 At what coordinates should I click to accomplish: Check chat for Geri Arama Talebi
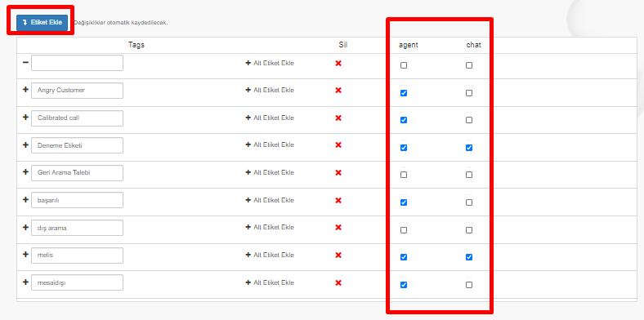pyautogui.click(x=469, y=175)
